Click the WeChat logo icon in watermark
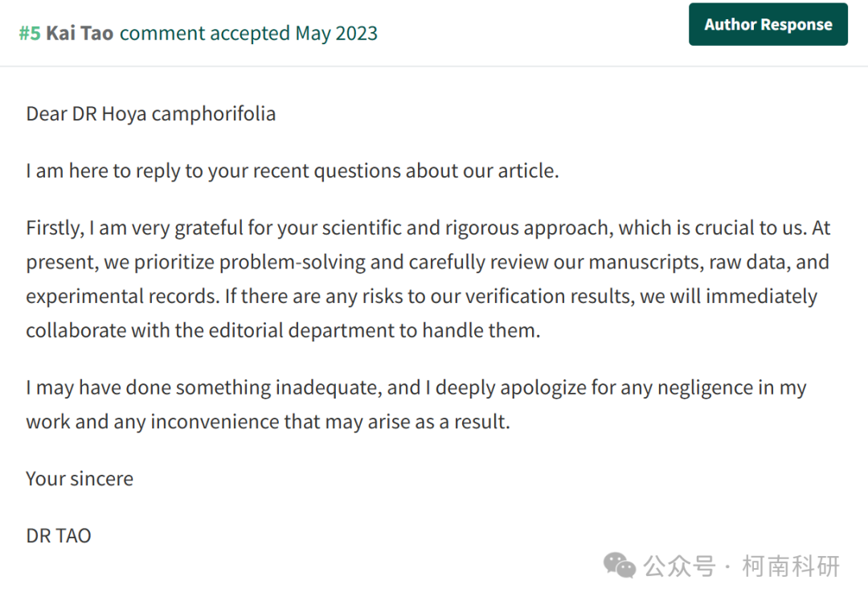868x601 pixels. tap(619, 565)
